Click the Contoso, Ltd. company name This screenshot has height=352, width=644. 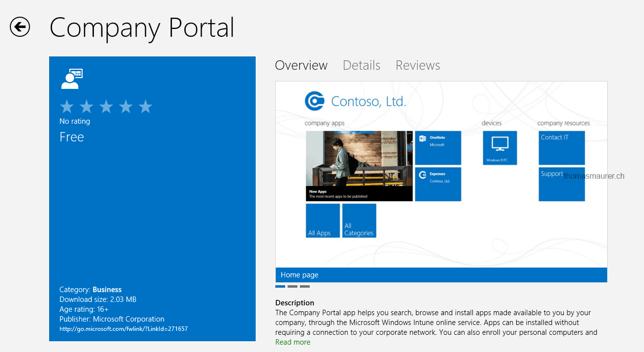tap(369, 102)
